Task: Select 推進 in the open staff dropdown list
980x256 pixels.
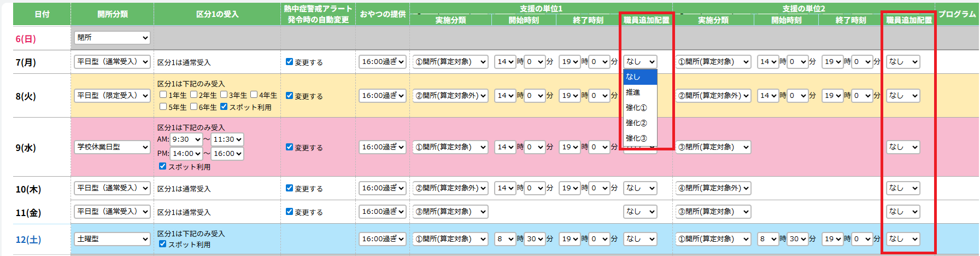Action: coord(633,92)
